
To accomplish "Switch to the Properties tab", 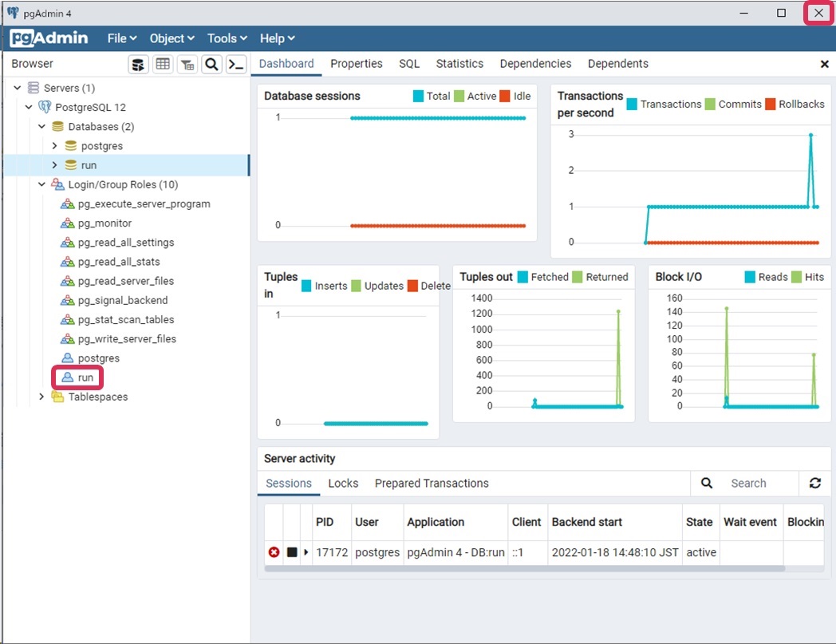I will coord(356,64).
